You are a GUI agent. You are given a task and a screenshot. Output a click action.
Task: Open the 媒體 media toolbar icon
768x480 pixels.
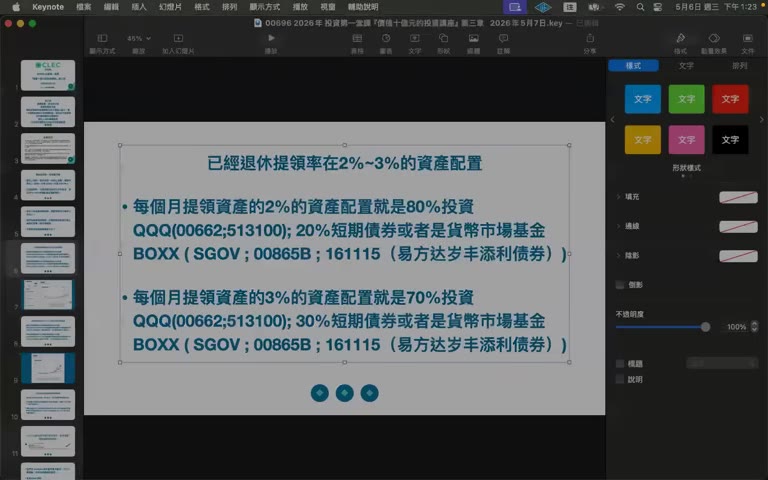tap(473, 43)
